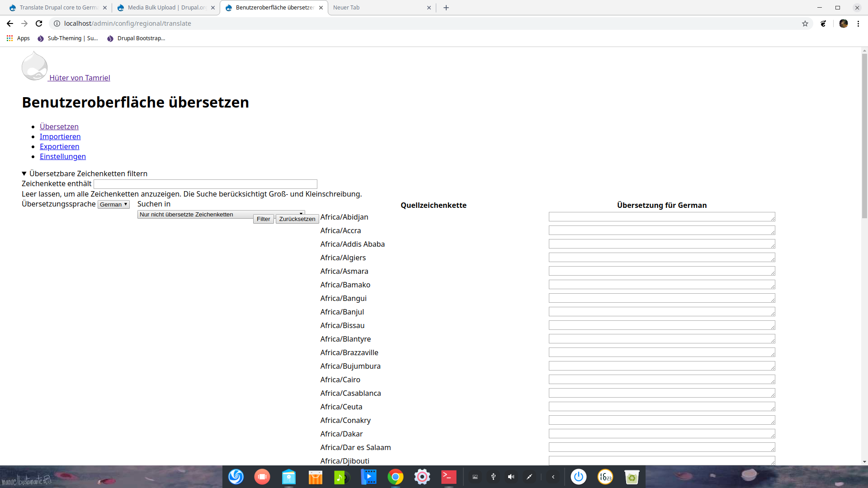Click the Drupal drop site logo
This screenshot has width=868, height=488.
click(34, 66)
